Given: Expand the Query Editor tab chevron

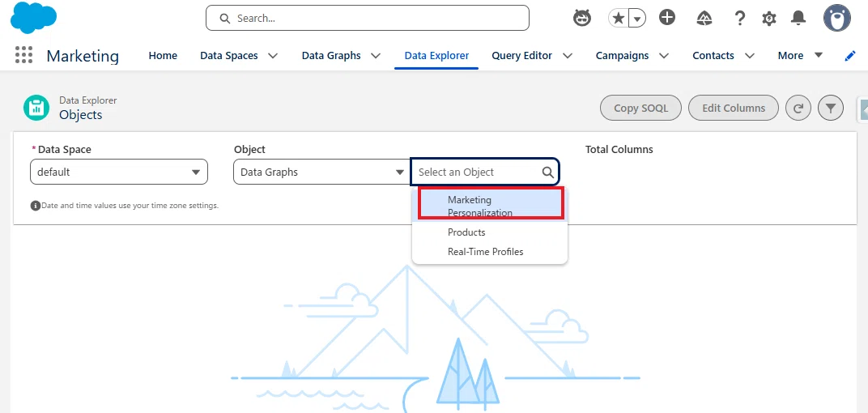Looking at the screenshot, I should tap(567, 55).
